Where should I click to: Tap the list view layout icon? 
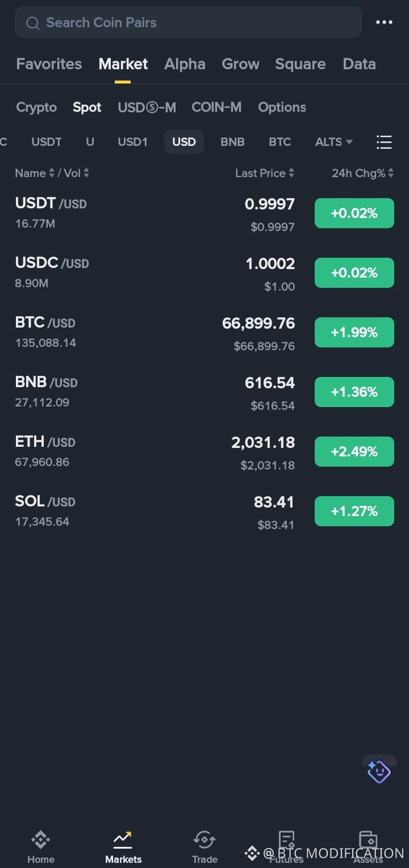tap(384, 142)
